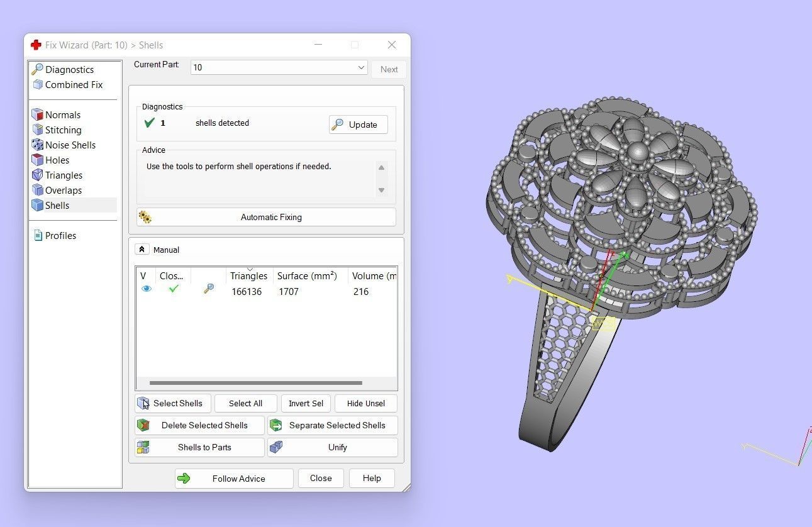
Task: Click the gears icon on Automatic Fixing
Action: point(145,217)
